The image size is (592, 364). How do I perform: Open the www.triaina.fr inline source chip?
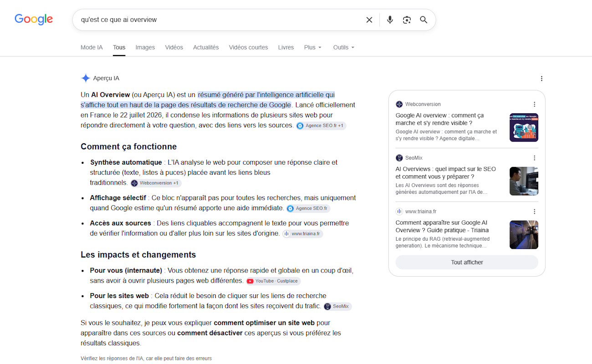tap(302, 234)
